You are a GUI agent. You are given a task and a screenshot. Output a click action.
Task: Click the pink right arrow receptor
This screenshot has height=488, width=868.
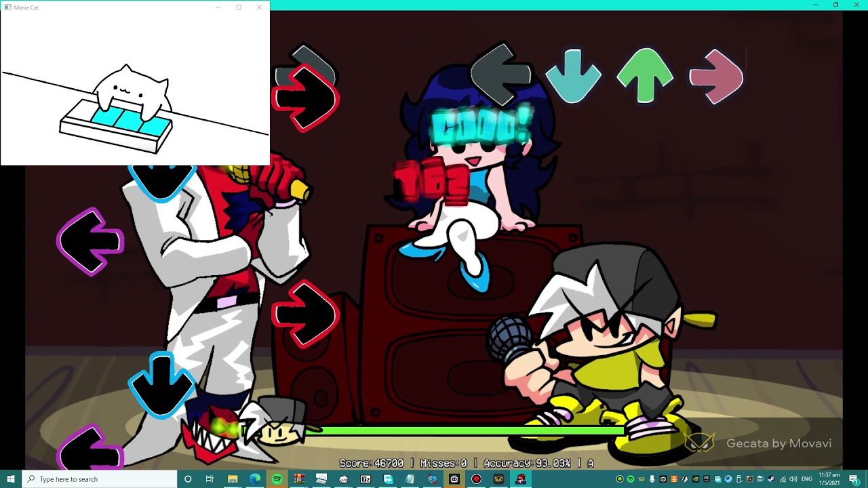coord(716,76)
